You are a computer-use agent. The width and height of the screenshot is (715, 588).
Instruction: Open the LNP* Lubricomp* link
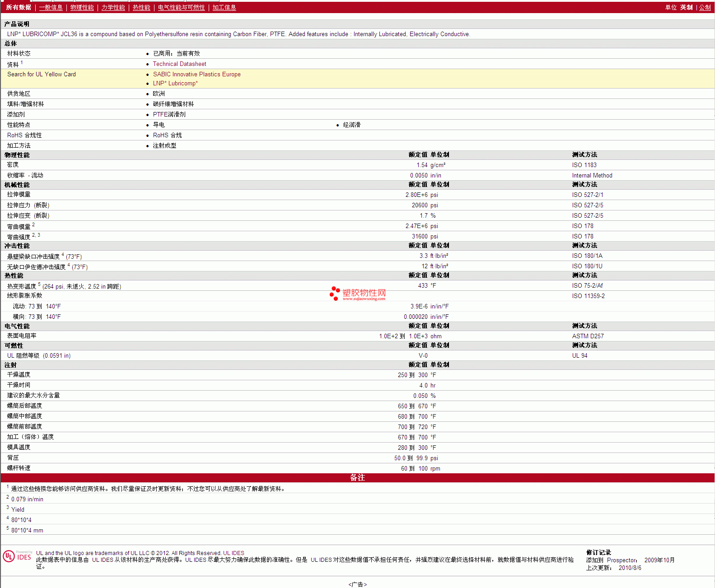[175, 84]
